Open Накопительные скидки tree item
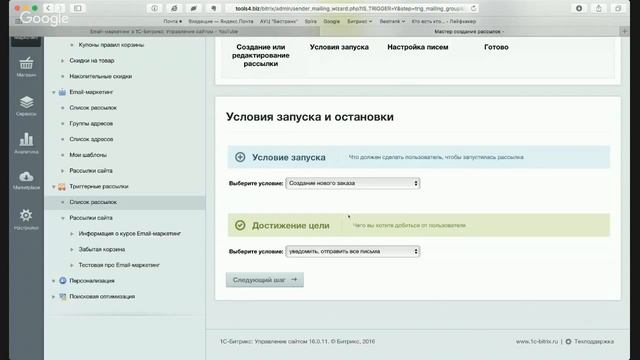The height and width of the screenshot is (360, 640). click(x=100, y=76)
